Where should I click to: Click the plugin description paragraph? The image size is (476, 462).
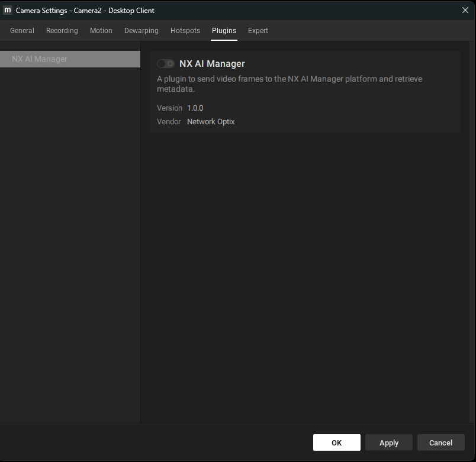(290, 84)
